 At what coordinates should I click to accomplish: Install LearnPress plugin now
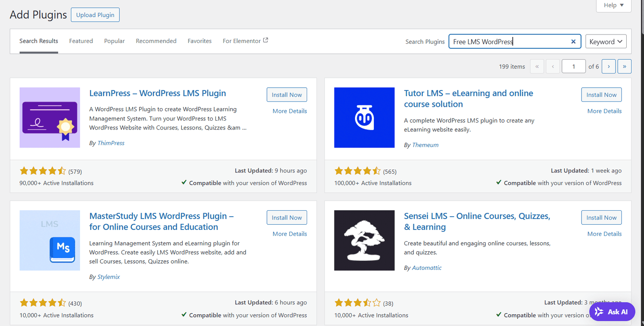287,95
